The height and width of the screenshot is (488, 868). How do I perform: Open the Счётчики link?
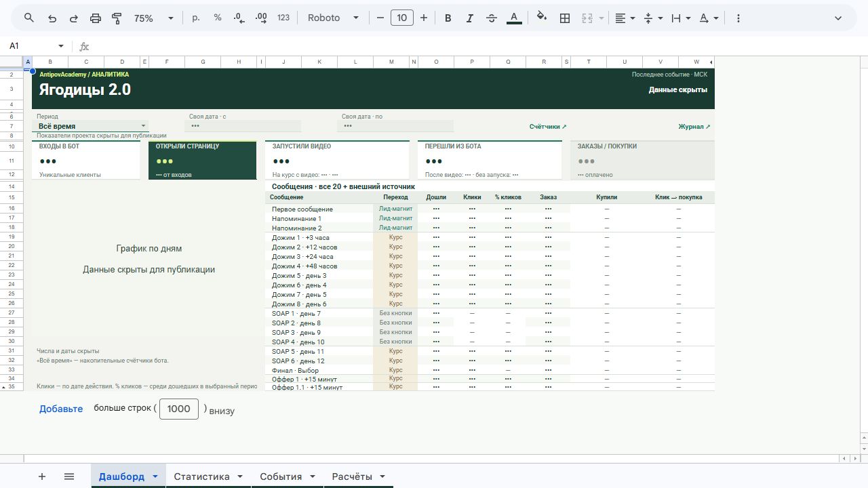click(x=548, y=127)
